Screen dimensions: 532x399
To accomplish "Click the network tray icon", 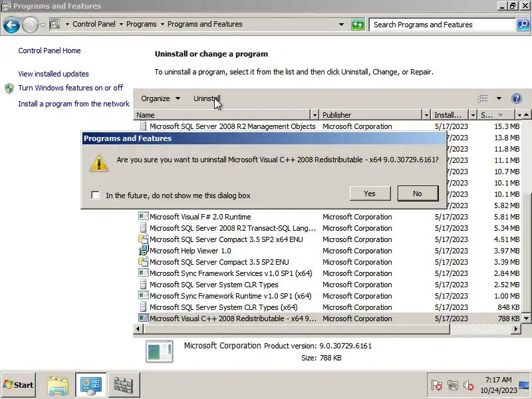I will 453,386.
